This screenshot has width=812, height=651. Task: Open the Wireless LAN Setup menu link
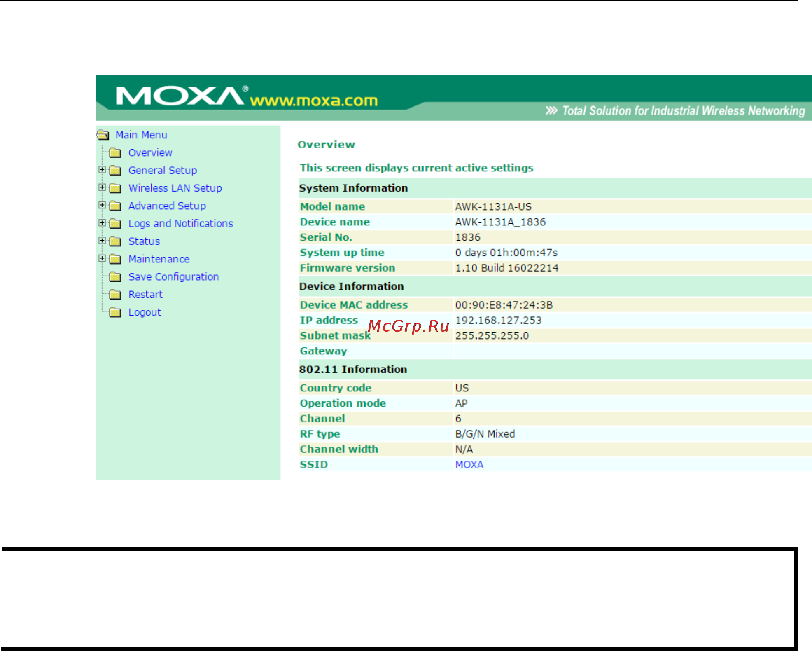click(x=175, y=188)
